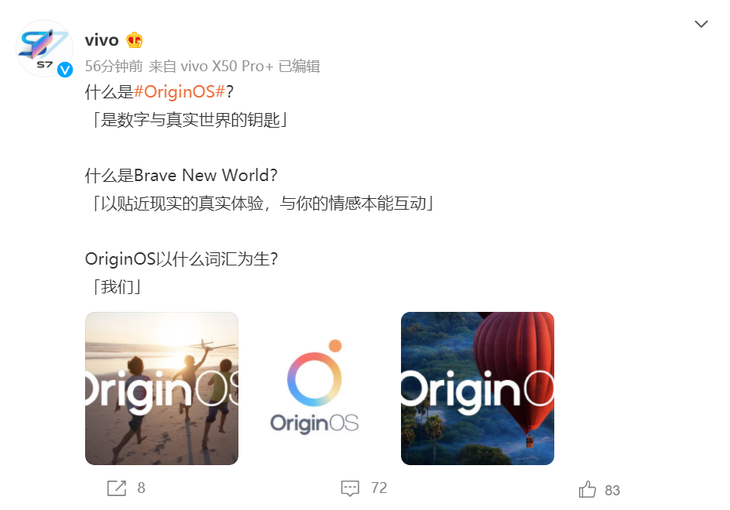730x510 pixels.
Task: View the beach children OriginOS image
Action: click(x=162, y=388)
